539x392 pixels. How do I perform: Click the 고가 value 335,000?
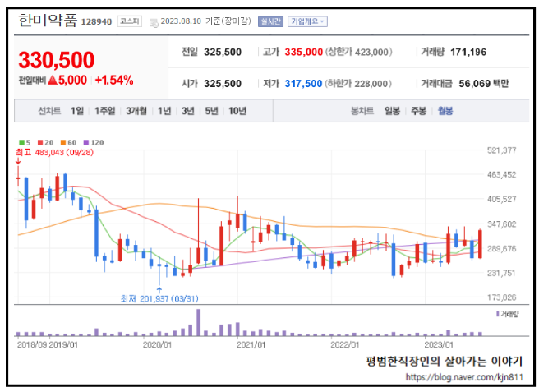(x=303, y=52)
